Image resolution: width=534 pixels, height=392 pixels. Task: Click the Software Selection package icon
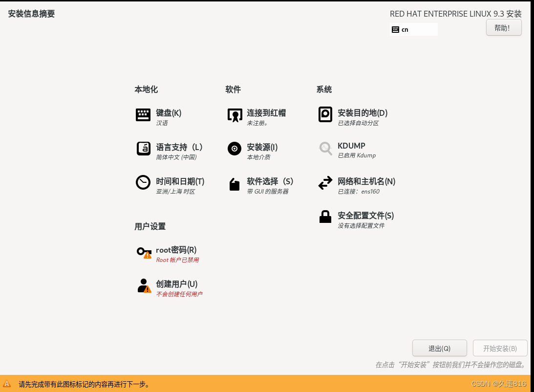coord(235,184)
